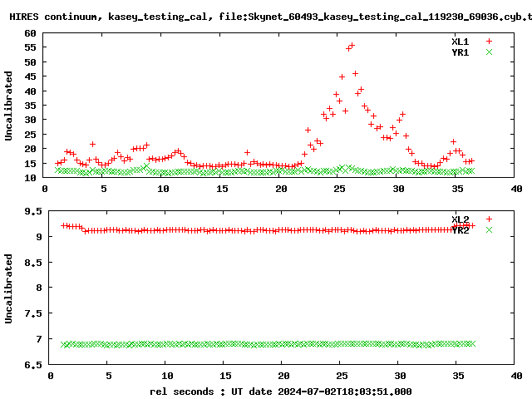
Task: Click the top plot y-axis value 30
Action: 30,120
